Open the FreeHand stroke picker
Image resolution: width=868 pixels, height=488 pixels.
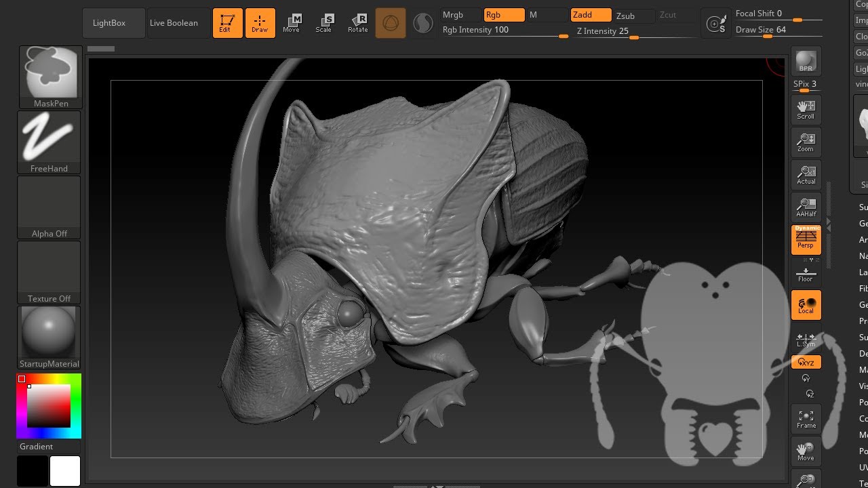point(49,142)
